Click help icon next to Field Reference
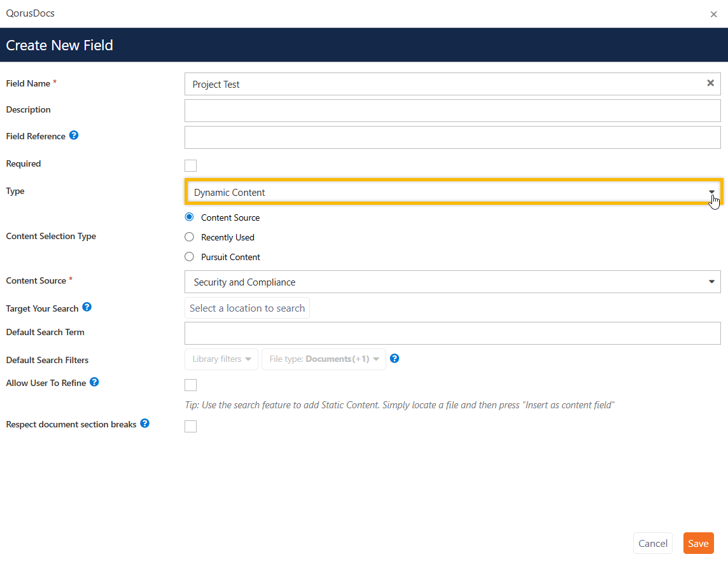Screen dimensions: 728x566 74,135
